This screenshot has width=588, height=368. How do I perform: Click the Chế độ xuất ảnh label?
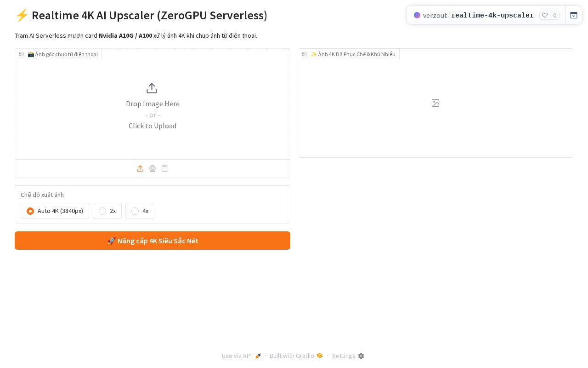(x=42, y=195)
